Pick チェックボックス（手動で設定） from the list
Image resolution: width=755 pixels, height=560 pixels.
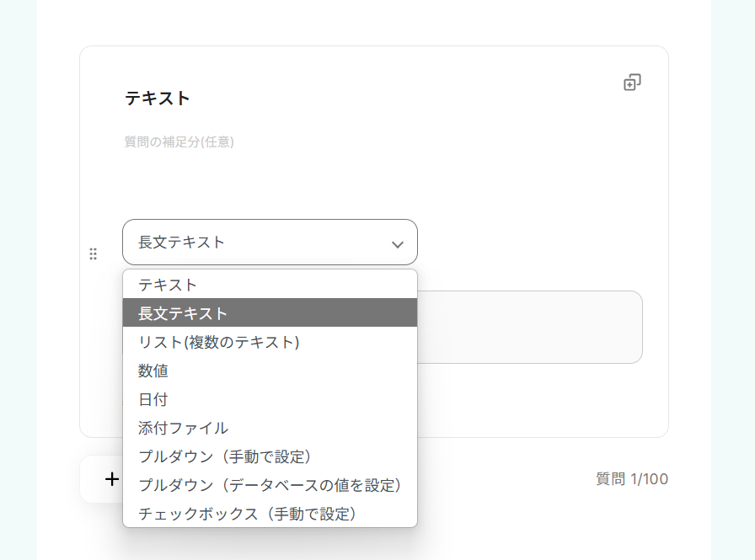[x=270, y=514]
